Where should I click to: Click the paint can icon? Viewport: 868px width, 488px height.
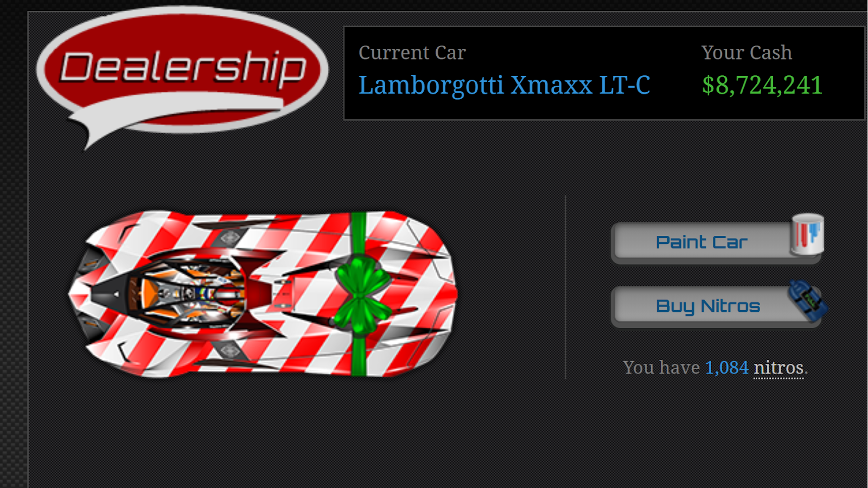coord(807,234)
